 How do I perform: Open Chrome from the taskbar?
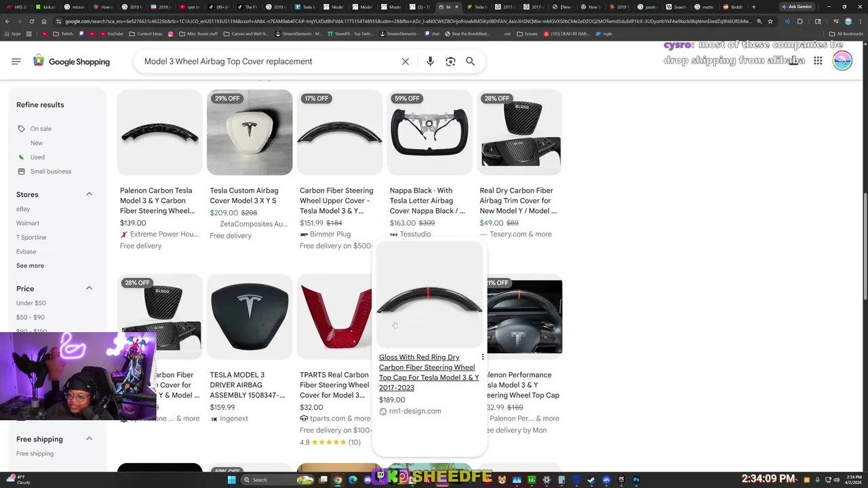point(338,480)
